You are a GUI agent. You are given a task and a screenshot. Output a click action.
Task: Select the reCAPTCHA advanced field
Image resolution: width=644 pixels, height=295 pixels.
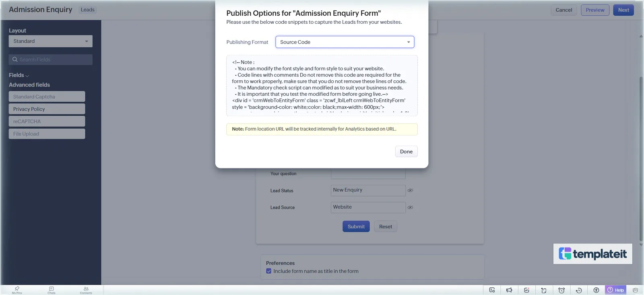click(47, 121)
